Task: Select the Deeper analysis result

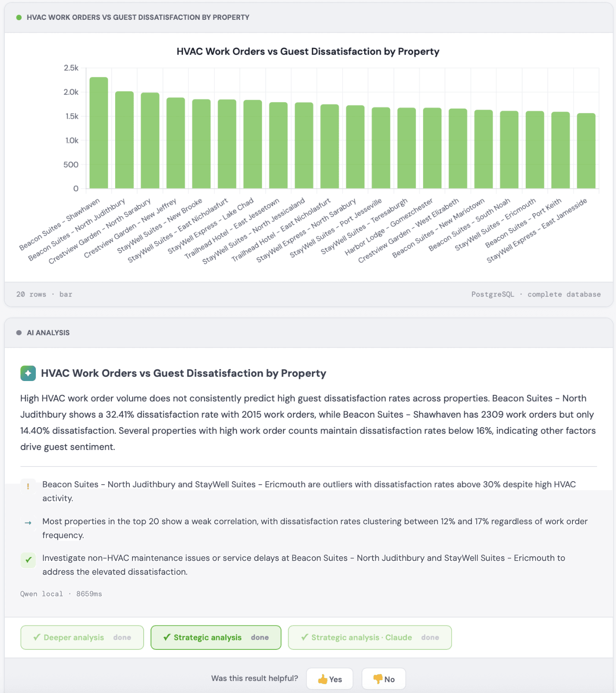Action: tap(82, 637)
